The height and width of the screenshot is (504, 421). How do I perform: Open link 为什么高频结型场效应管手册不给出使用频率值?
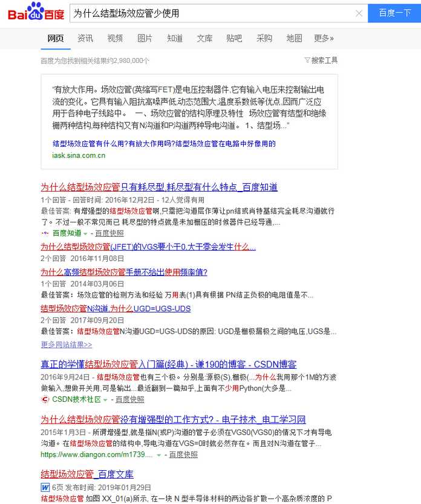[x=124, y=272]
